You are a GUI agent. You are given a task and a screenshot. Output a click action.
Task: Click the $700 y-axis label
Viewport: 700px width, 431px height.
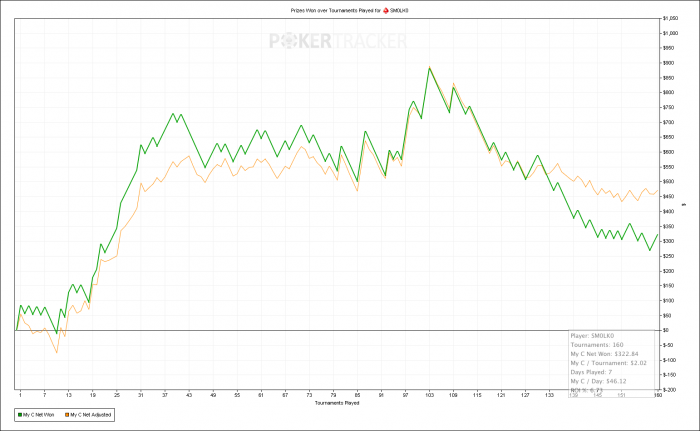(x=668, y=122)
